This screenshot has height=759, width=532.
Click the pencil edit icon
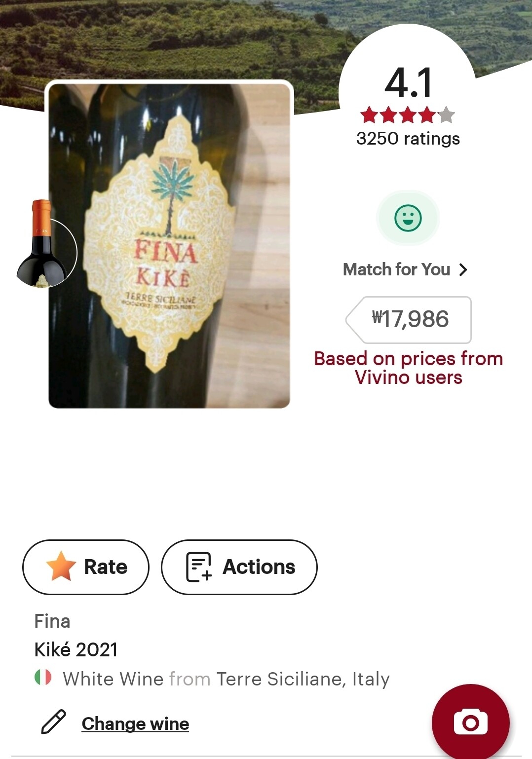(53, 722)
